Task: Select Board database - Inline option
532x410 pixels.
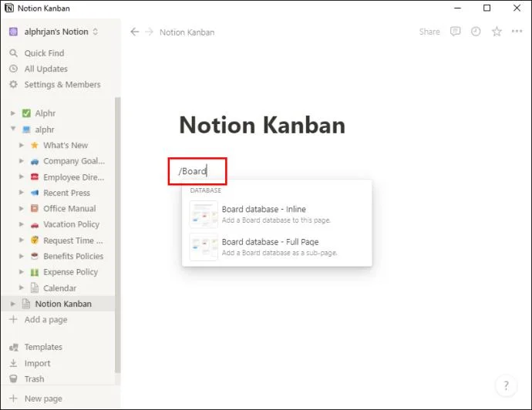Action: tap(277, 214)
